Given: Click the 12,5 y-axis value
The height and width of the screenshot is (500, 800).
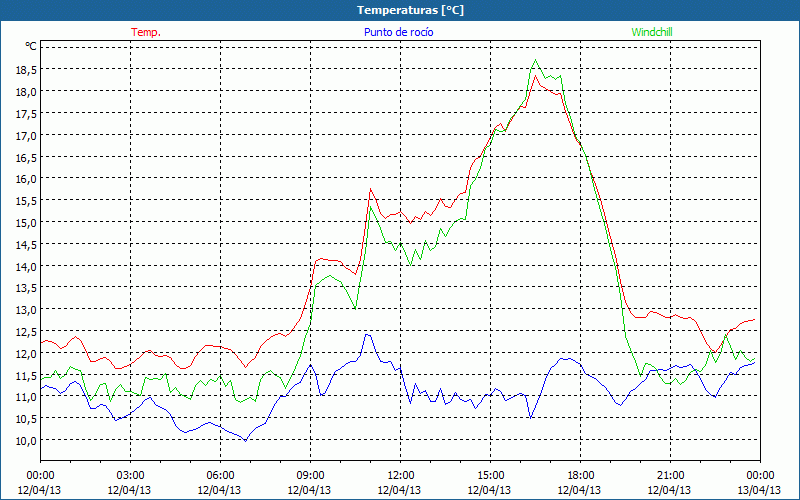Looking at the screenshot, I should [x=26, y=332].
